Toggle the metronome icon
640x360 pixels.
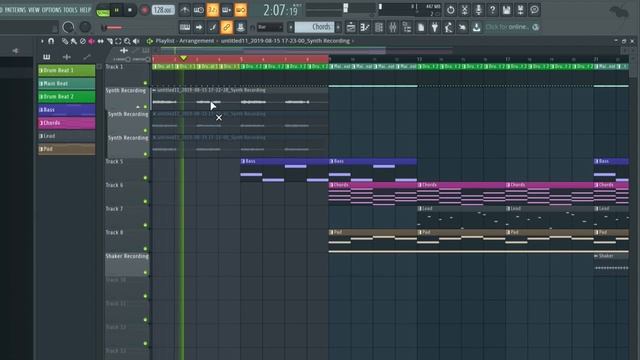[x=185, y=10]
